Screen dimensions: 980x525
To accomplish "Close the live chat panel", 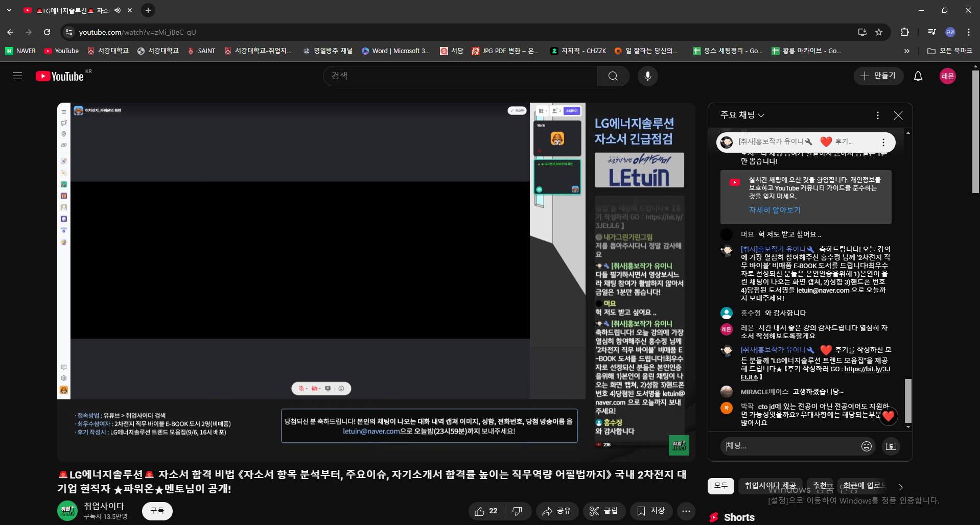I will 898,115.
